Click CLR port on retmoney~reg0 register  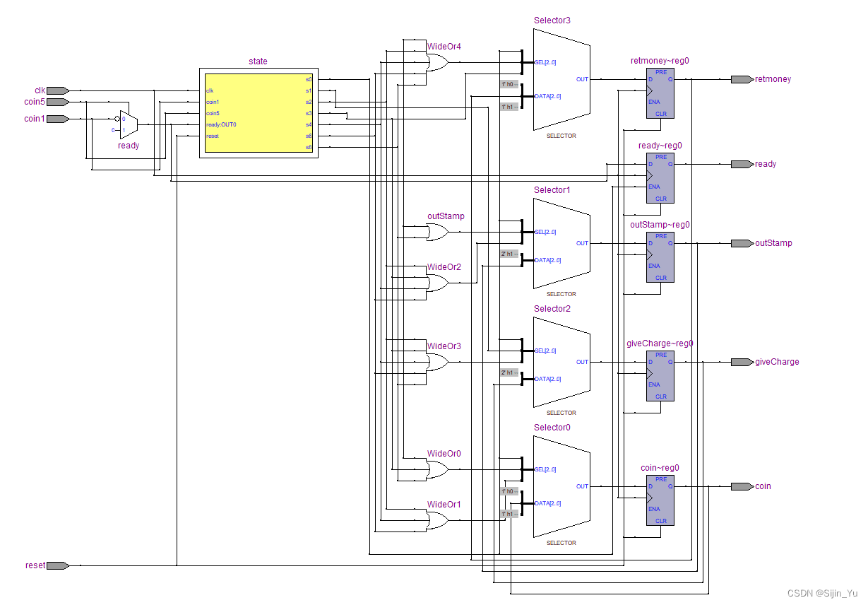[661, 114]
